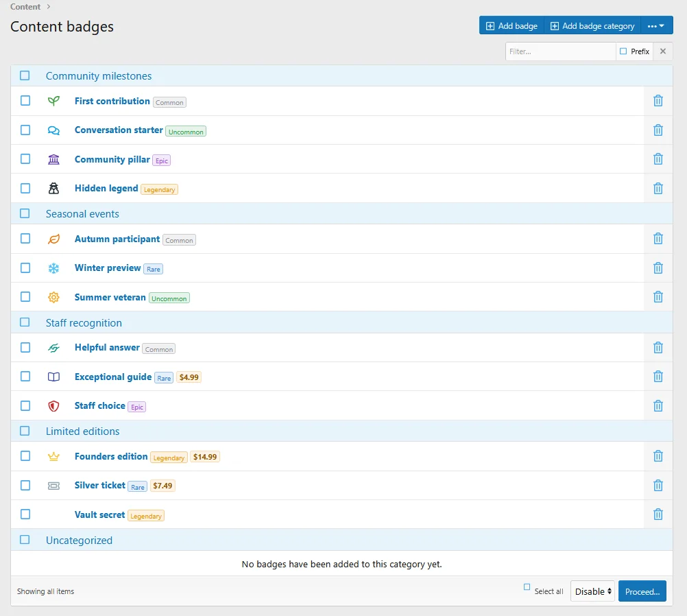Click the ticket icon of Silver ticket
Viewport: 687px width, 616px height.
(x=53, y=486)
